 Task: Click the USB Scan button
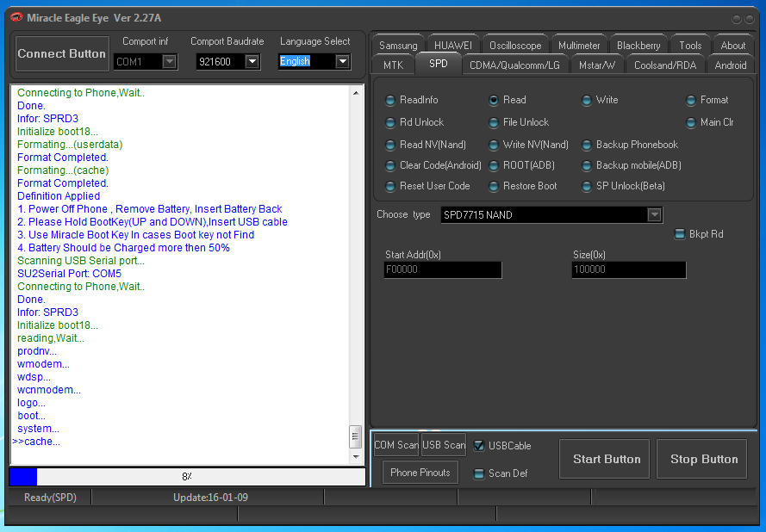(444, 445)
